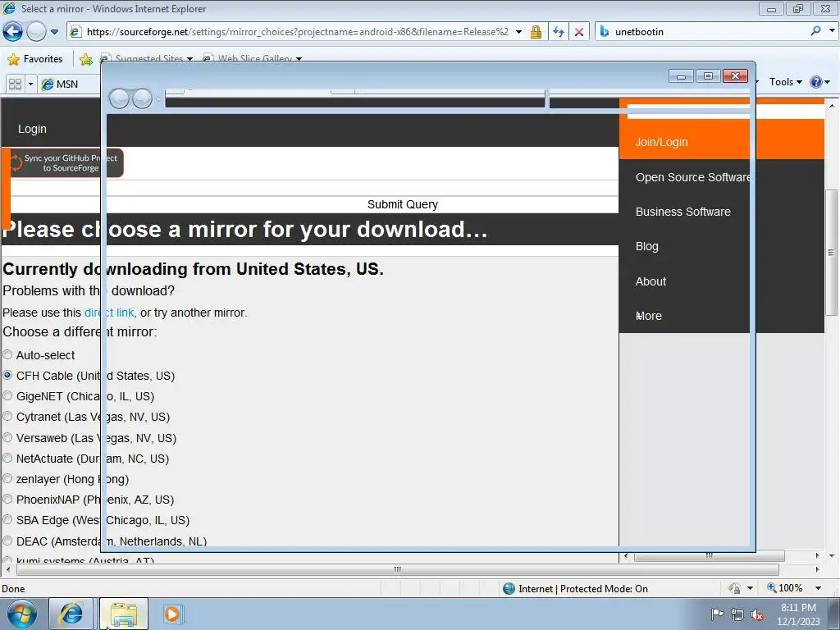
Task: Open the Join/Login menu item
Action: (661, 142)
